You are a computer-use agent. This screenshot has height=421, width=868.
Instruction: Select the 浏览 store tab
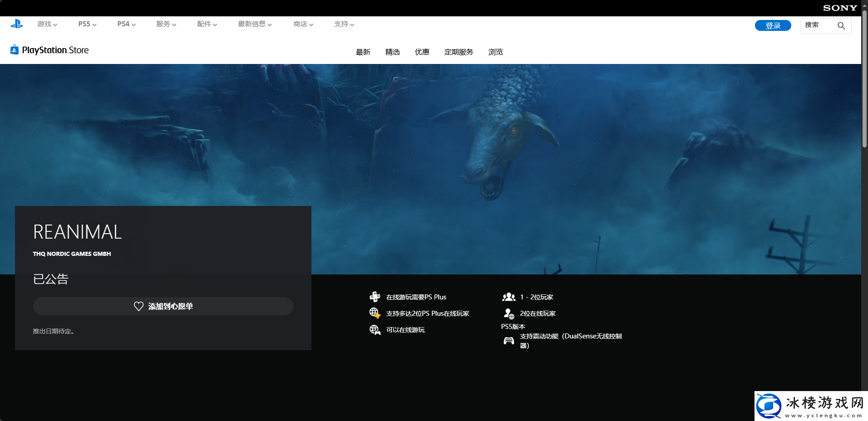click(x=495, y=52)
